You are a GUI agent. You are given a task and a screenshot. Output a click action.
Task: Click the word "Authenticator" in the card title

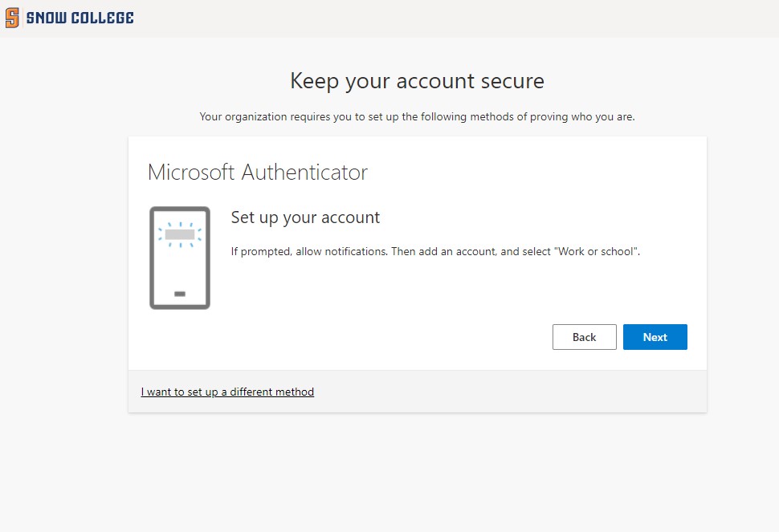[304, 172]
